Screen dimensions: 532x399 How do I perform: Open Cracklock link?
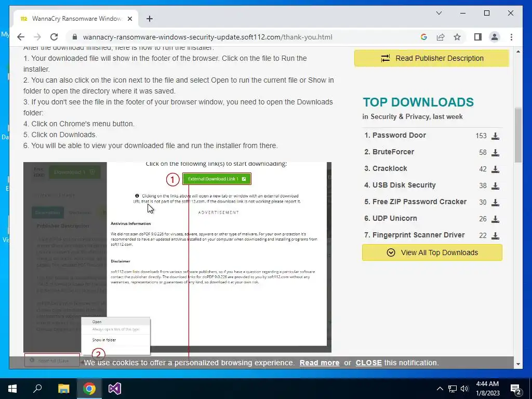pyautogui.click(x=390, y=168)
